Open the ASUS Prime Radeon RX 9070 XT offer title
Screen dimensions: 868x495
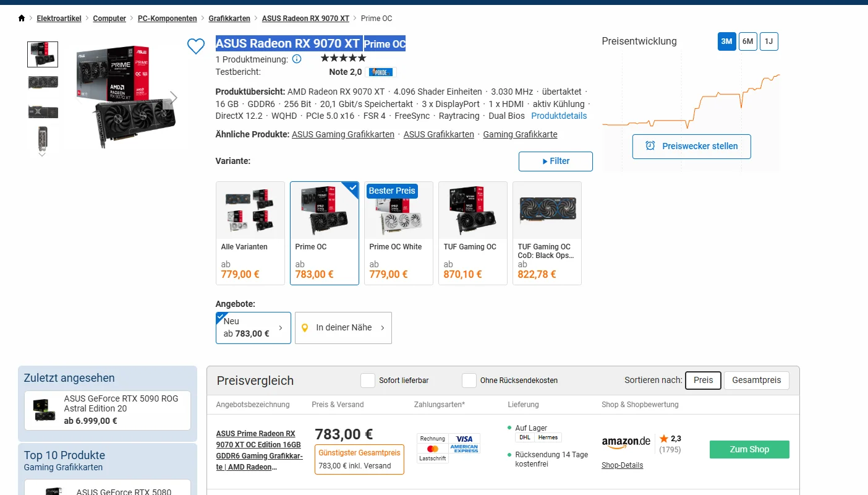click(260, 450)
